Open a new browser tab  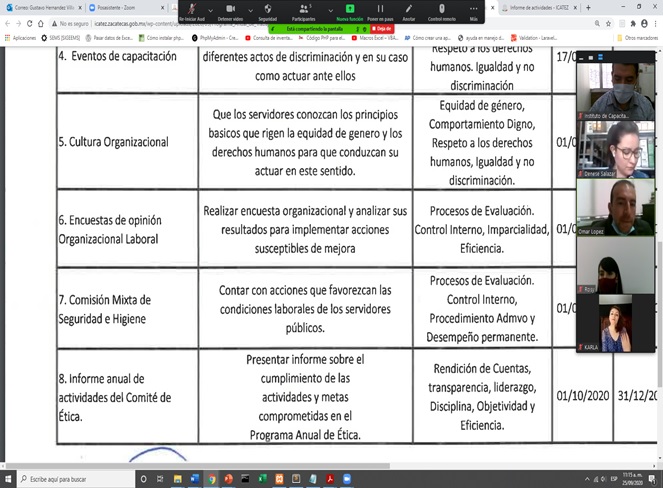588,8
